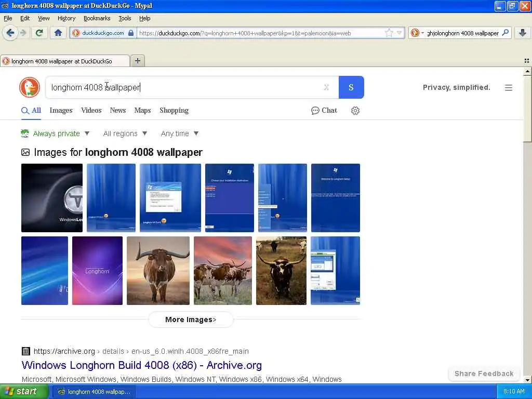The image size is (532, 399).
Task: Click the browser search box text
Action: point(463,33)
